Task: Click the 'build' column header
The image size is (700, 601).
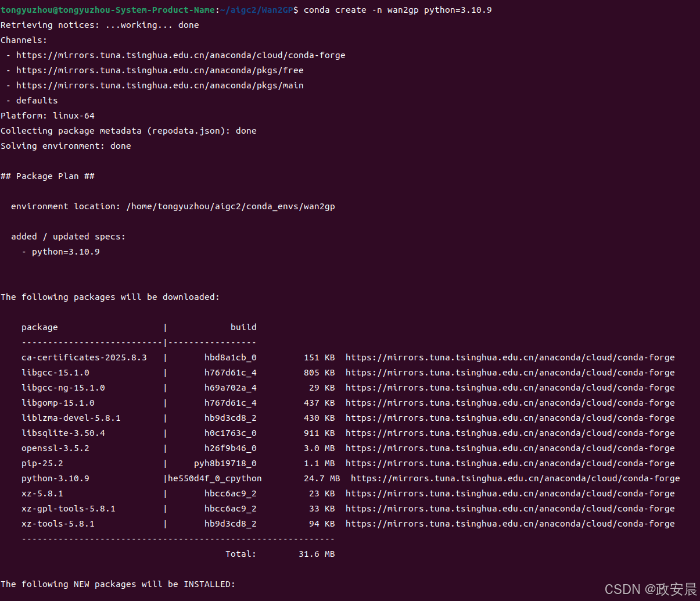Action: (243, 327)
